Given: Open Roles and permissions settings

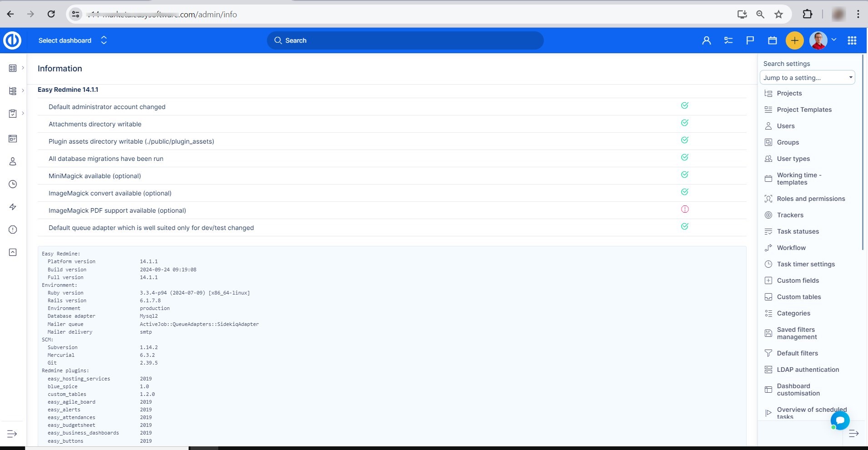Looking at the screenshot, I should pos(811,199).
